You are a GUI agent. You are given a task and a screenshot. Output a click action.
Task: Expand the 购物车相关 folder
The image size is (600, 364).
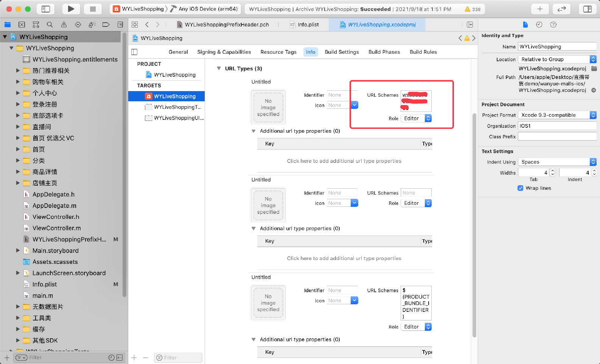point(18,82)
